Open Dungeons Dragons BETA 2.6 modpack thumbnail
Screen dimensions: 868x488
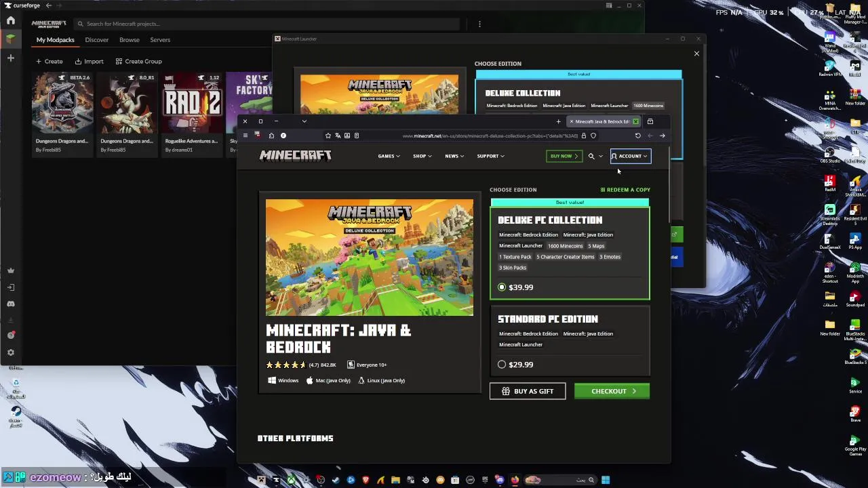click(62, 103)
